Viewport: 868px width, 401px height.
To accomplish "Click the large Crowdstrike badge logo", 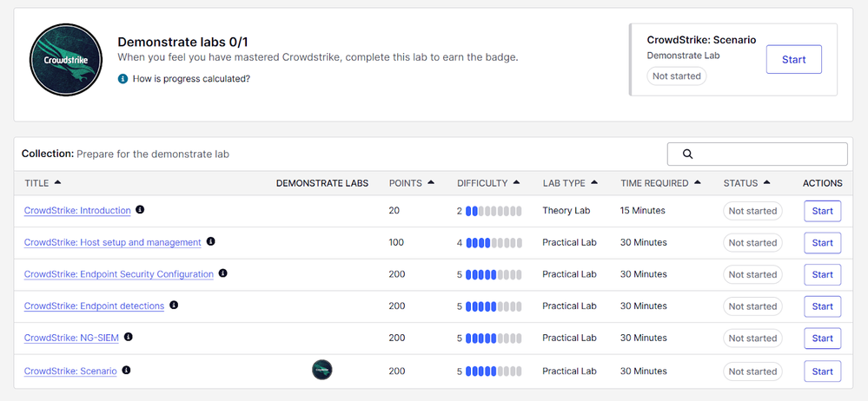I will coord(67,59).
